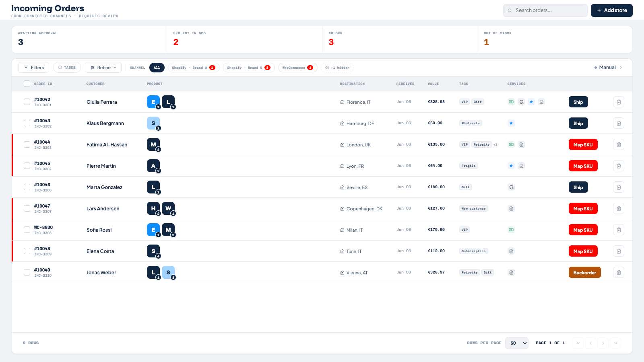Tick checkbox for order WC-8830
Screen dimensions: 644x362
[27, 230]
